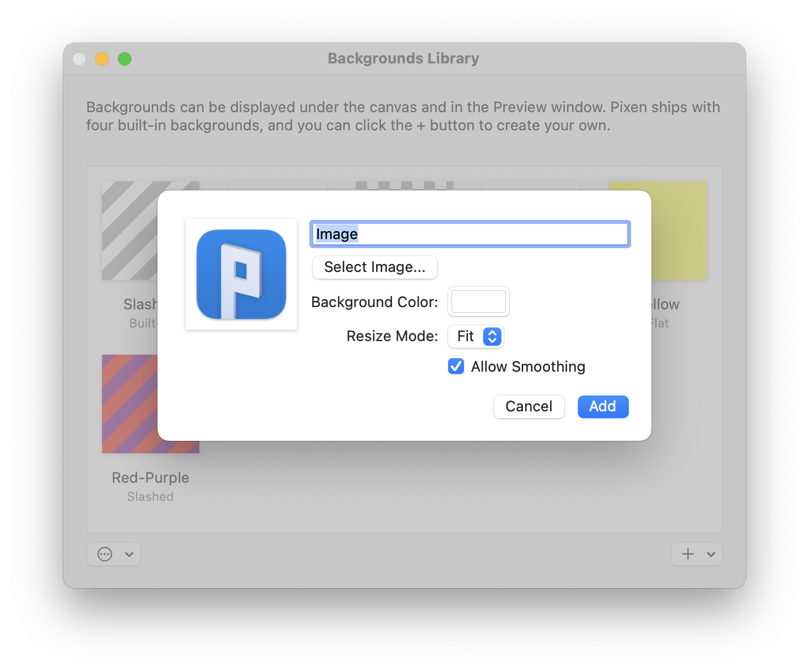Click the plus icon to create a new background
The image size is (809, 672).
pos(688,554)
